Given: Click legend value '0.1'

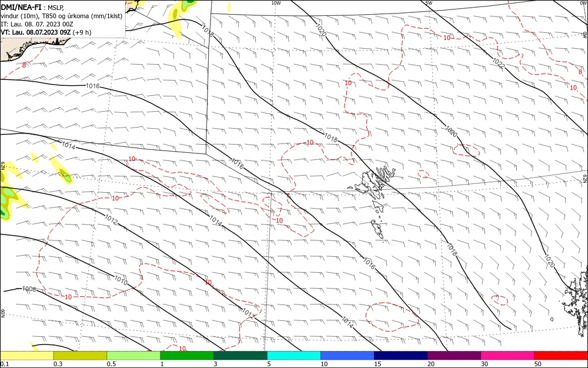Looking at the screenshot, I should [5, 364].
